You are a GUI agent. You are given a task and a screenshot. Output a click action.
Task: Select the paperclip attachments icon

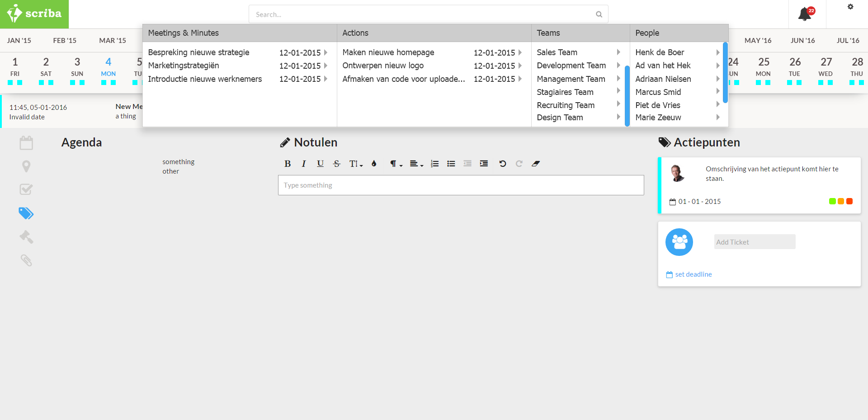tap(26, 260)
